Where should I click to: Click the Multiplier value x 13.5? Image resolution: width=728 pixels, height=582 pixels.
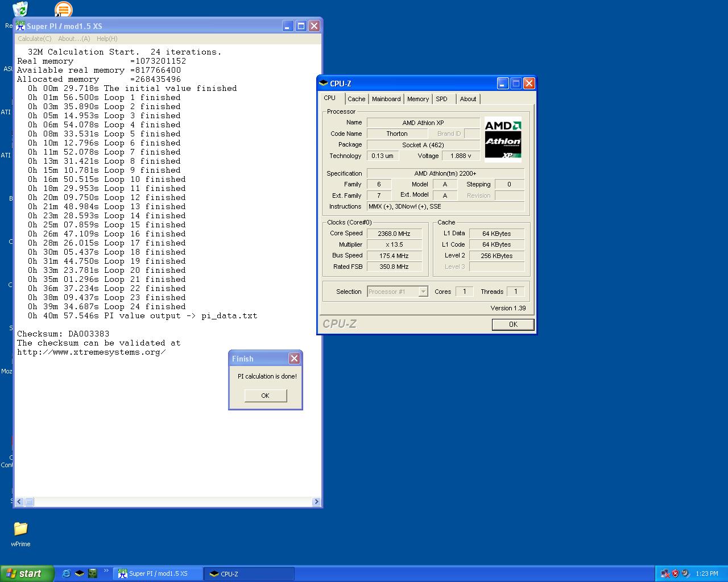394,244
